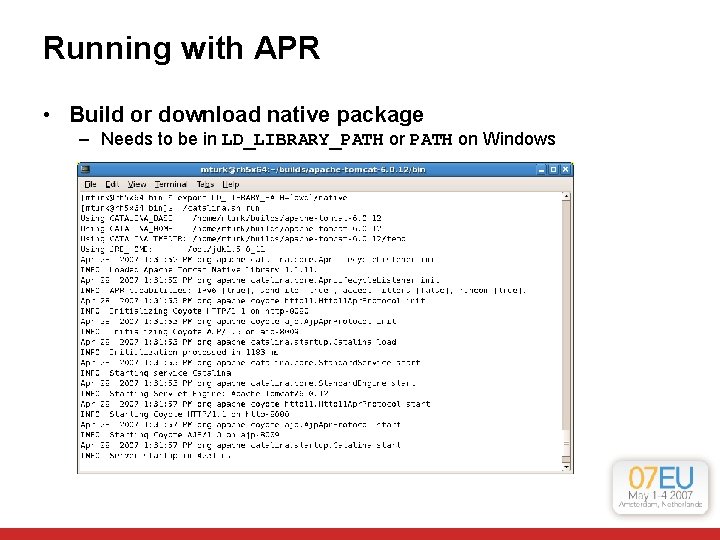This screenshot has height=540, width=720.
Task: Open the View menu in terminal
Action: (x=136, y=184)
